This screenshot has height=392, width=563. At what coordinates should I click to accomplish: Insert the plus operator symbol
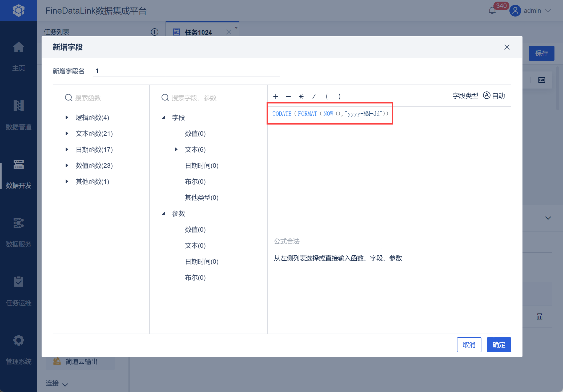(x=276, y=97)
